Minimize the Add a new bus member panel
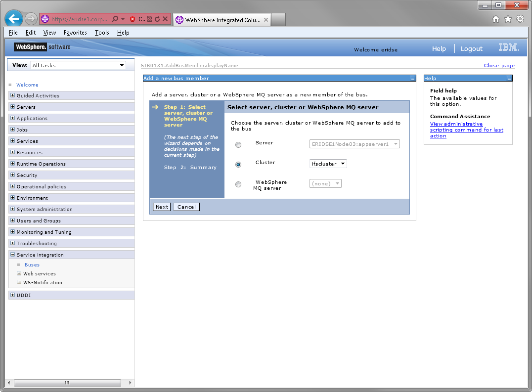532x392 pixels. point(412,78)
